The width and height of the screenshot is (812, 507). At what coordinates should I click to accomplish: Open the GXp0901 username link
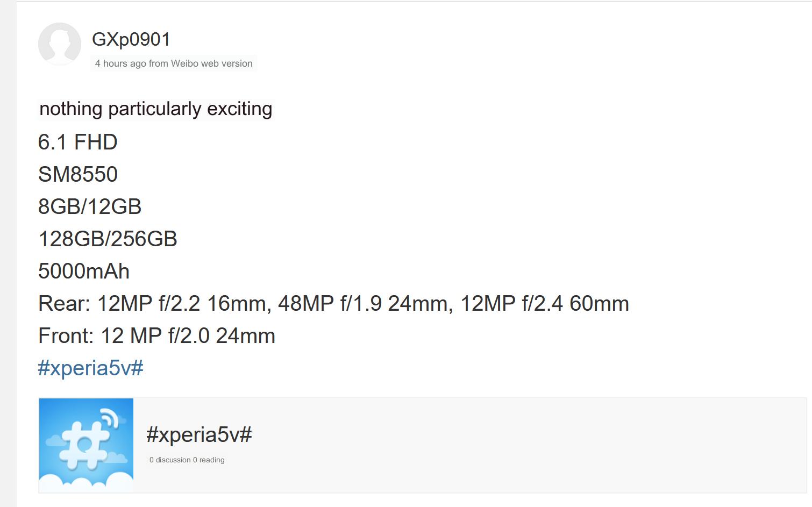pyautogui.click(x=131, y=39)
